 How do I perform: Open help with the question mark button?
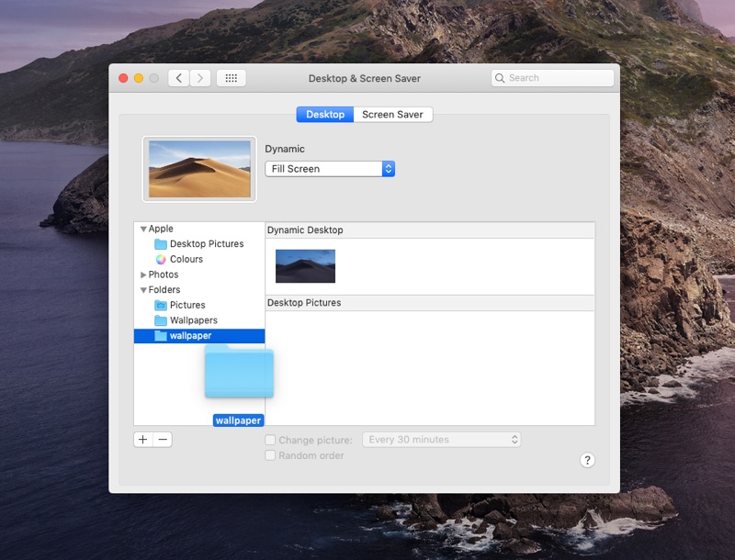[x=587, y=460]
